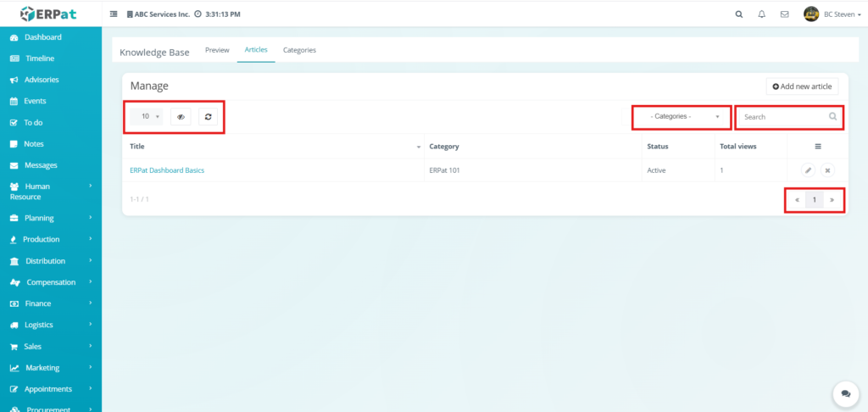868x412 pixels.
Task: Click the Dashboard gauge icon
Action: click(14, 37)
